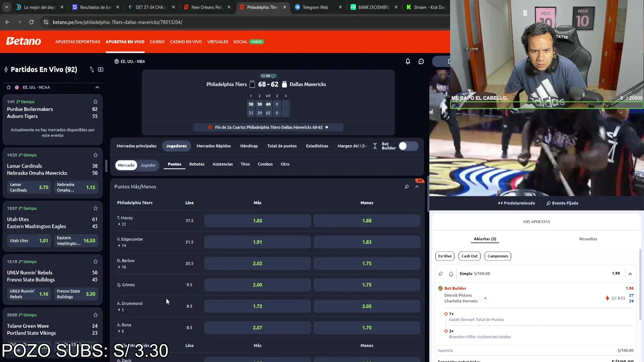Click Predeterminado layout option

click(516, 203)
